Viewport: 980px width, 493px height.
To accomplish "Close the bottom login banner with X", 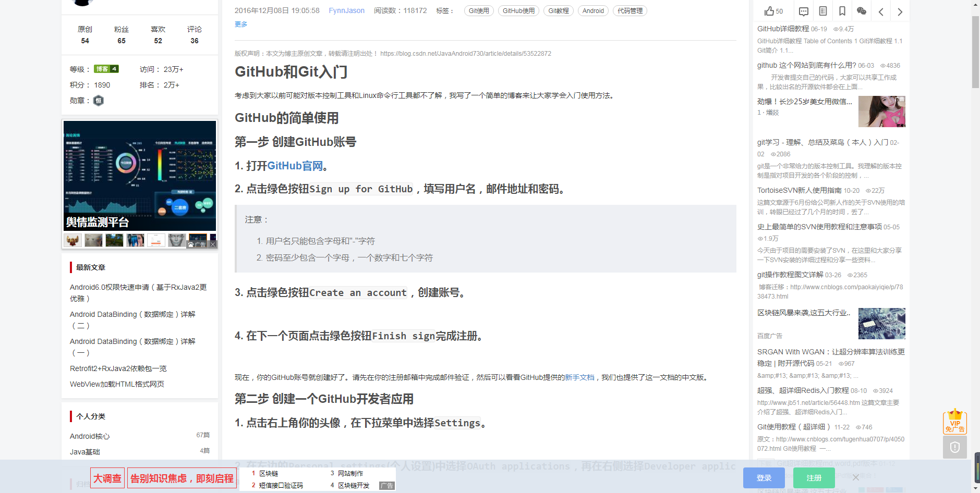I will [x=856, y=477].
